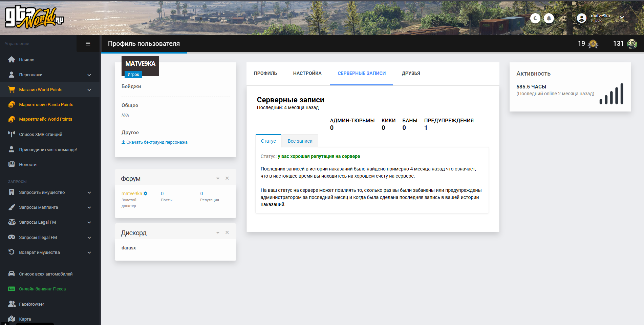Click Маркетплейс Panda Points coins icon
The image size is (644, 325).
click(12, 104)
